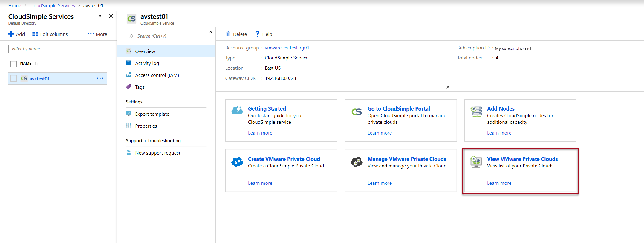Select Overview in resource menu
This screenshot has width=644, height=243.
tap(166, 51)
